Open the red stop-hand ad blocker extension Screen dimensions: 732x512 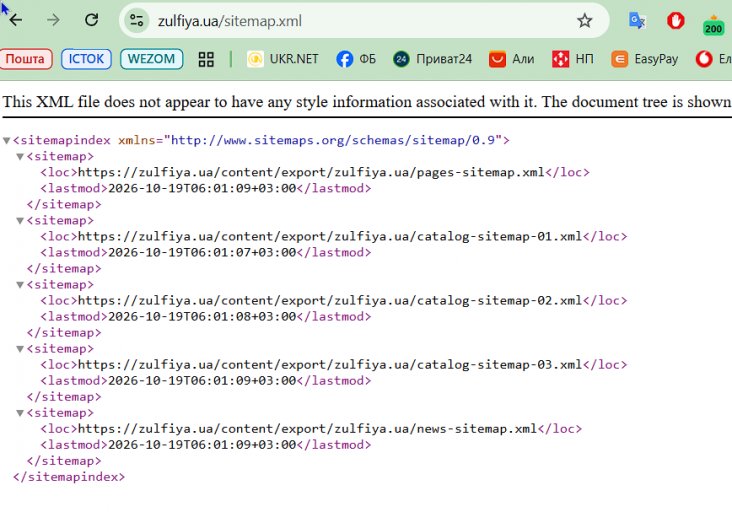point(676,21)
